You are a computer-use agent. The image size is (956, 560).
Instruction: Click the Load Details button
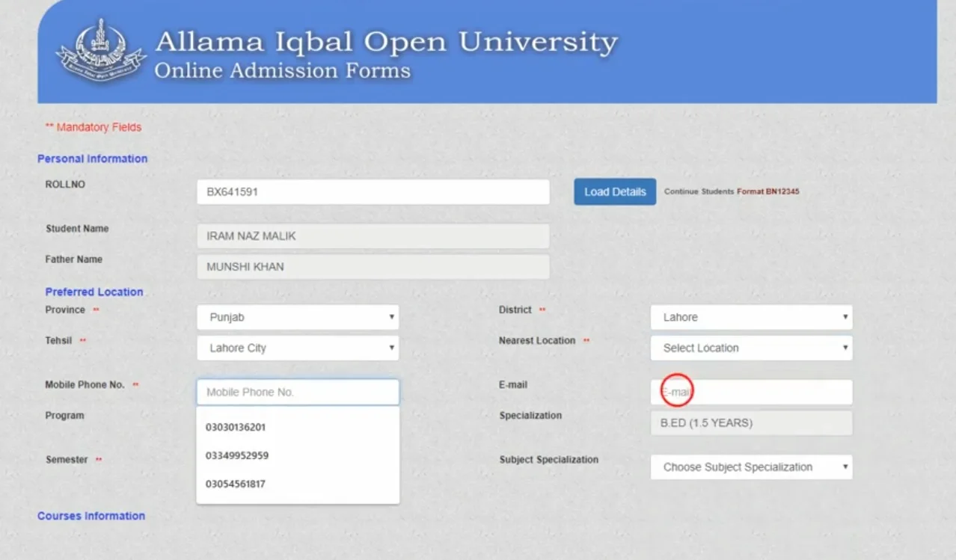[614, 191]
